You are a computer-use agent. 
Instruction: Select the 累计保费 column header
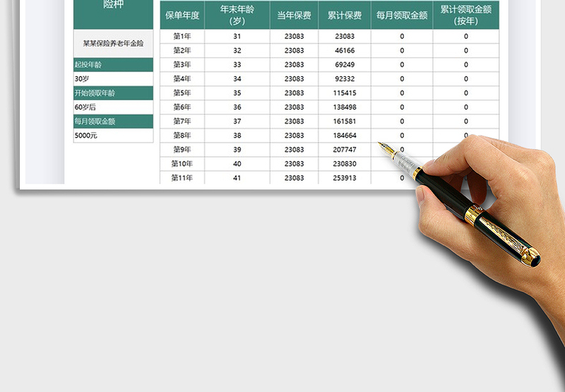pyautogui.click(x=345, y=15)
